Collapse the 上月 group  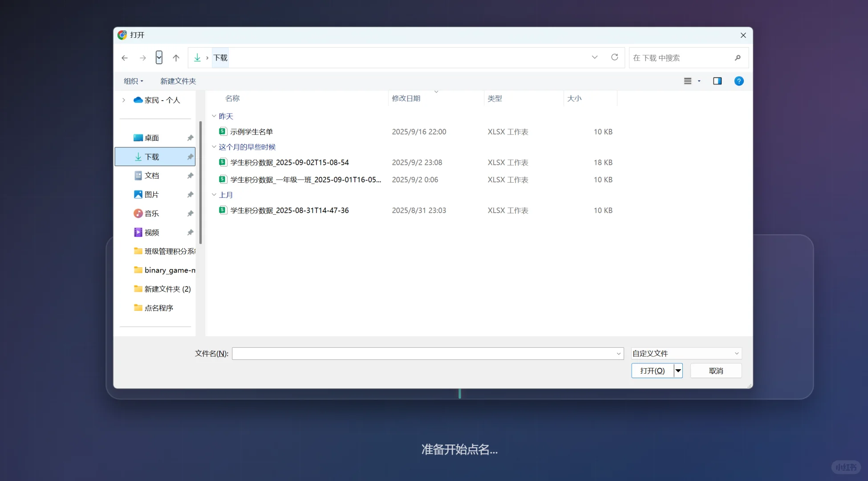tap(214, 195)
